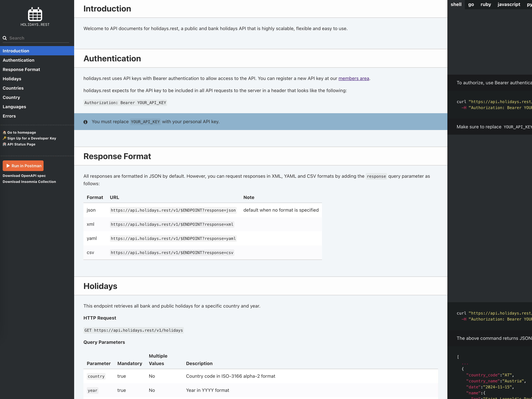This screenshot has width=532, height=399.
Task: Open the Introduction sidebar section
Action: tap(37, 51)
